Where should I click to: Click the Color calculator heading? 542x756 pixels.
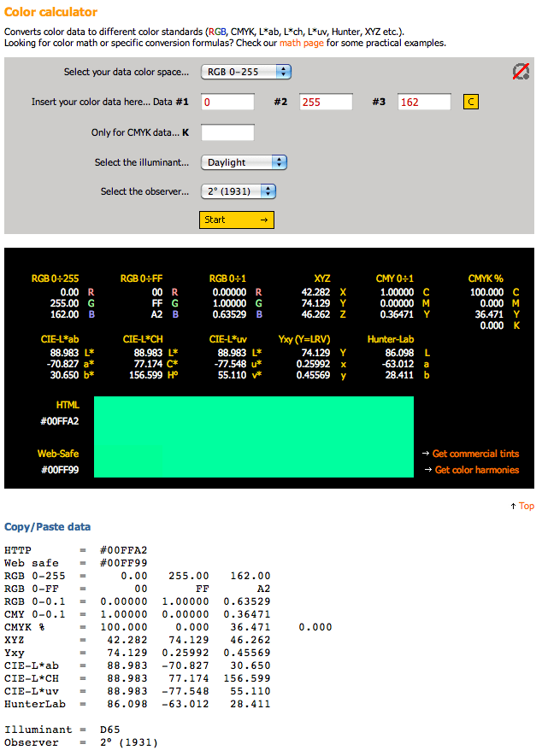[x=50, y=12]
